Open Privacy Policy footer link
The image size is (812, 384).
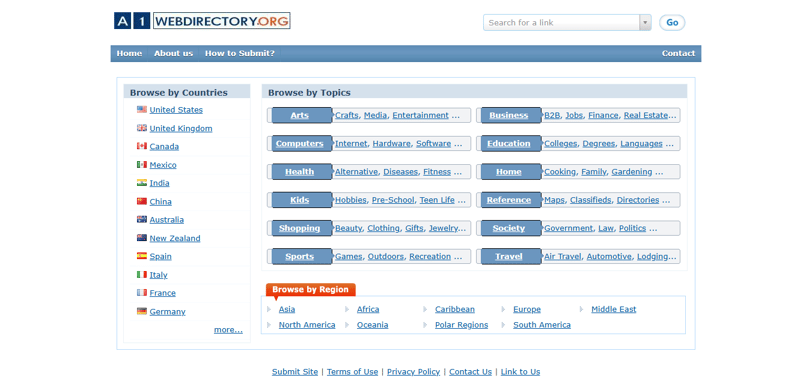point(413,372)
